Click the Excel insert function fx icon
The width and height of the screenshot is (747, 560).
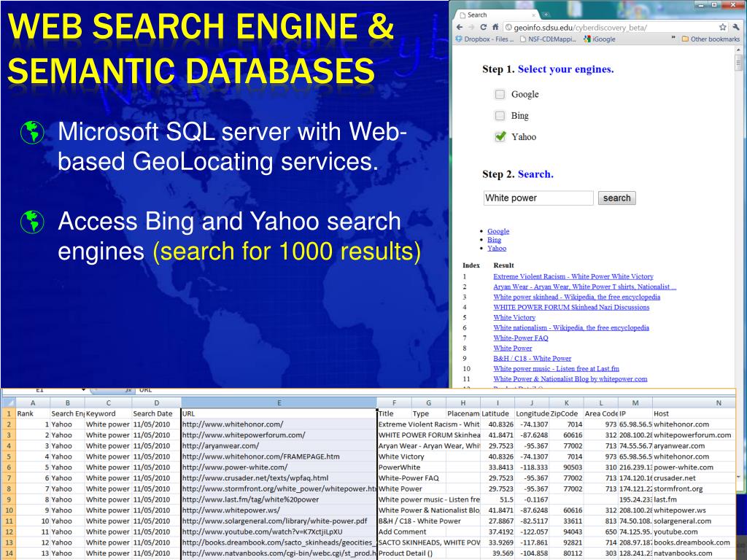(x=128, y=390)
